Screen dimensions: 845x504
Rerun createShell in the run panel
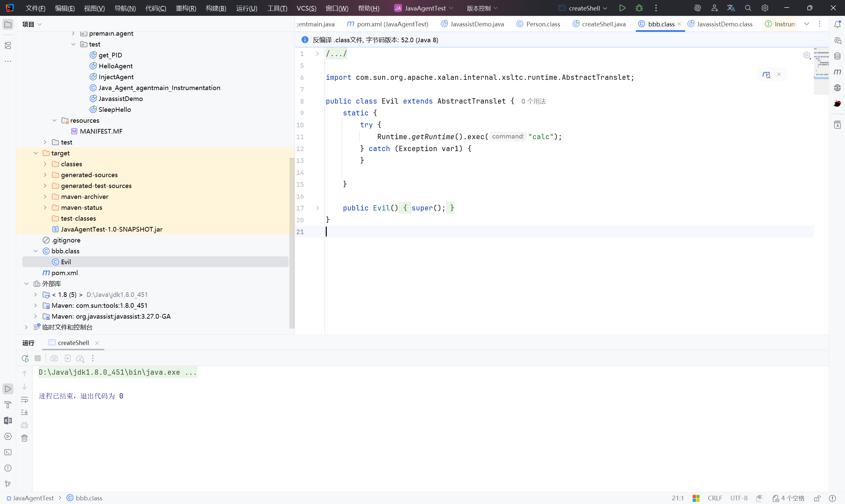tap(25, 358)
